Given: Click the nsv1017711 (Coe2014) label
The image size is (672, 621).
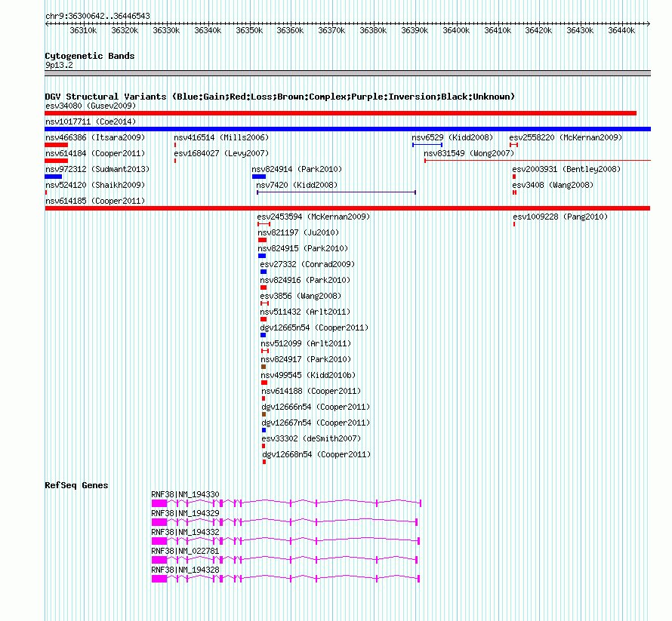Looking at the screenshot, I should 91,121.
